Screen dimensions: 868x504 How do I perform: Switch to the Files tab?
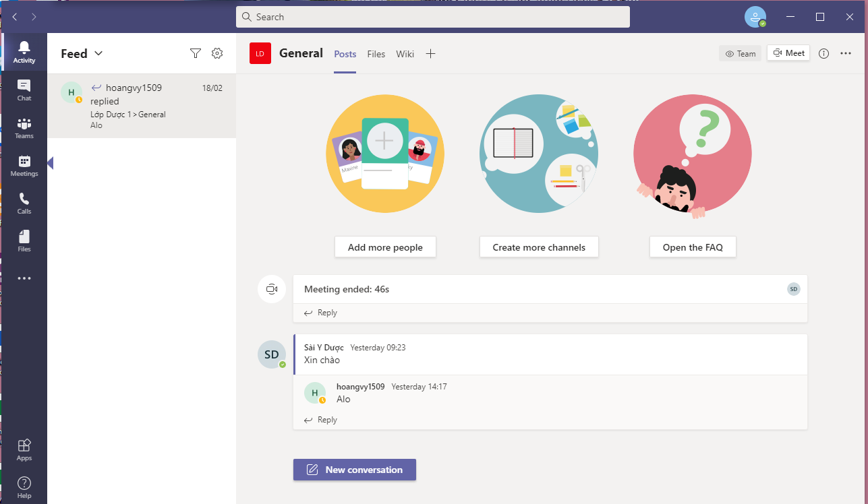(376, 54)
